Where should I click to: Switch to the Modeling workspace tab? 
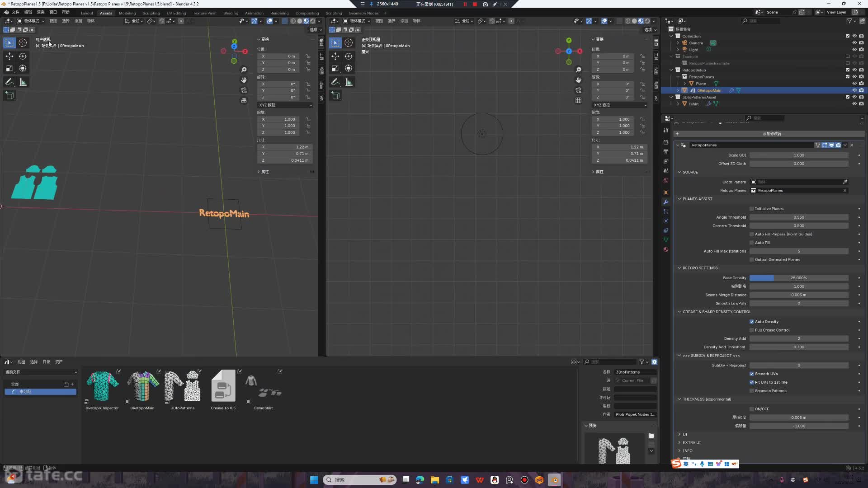click(127, 13)
